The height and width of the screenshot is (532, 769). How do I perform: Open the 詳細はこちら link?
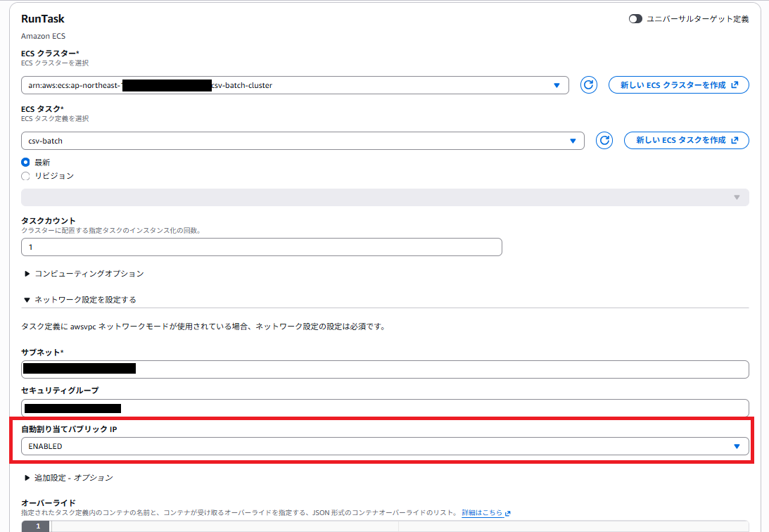(x=486, y=512)
